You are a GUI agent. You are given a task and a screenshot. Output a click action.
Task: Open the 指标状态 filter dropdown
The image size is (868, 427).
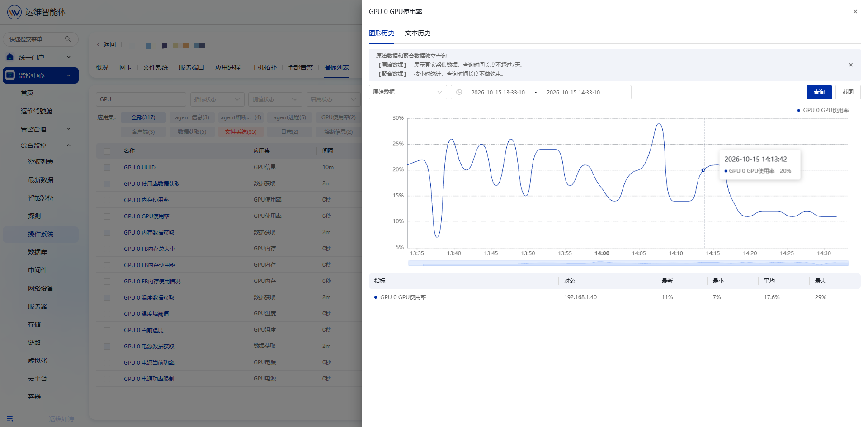point(217,99)
